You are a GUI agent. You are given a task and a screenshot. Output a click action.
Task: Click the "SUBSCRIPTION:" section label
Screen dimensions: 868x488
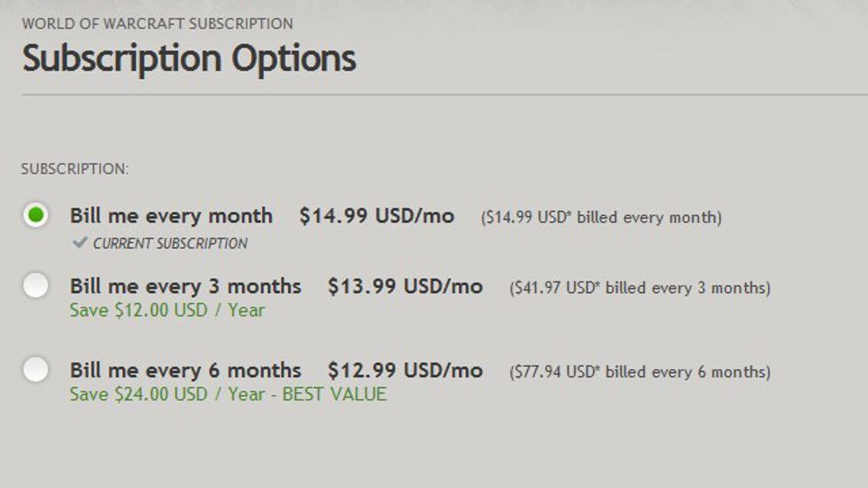click(x=75, y=168)
